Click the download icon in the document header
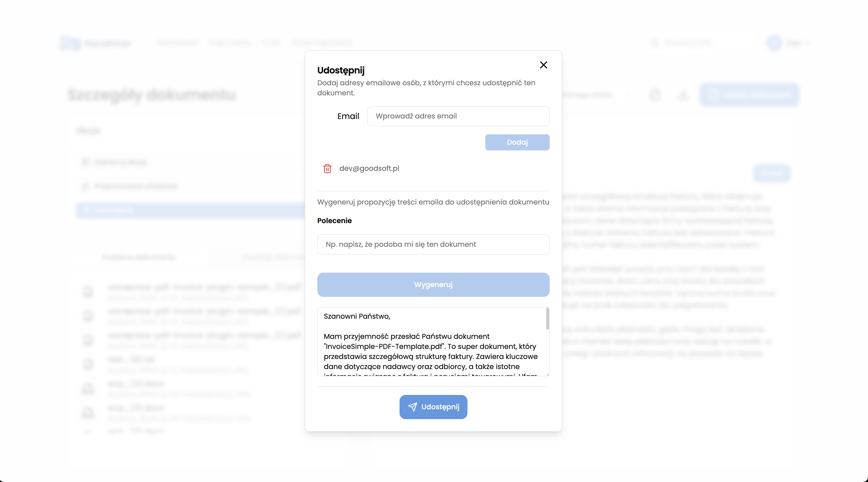868x482 pixels. coord(683,95)
